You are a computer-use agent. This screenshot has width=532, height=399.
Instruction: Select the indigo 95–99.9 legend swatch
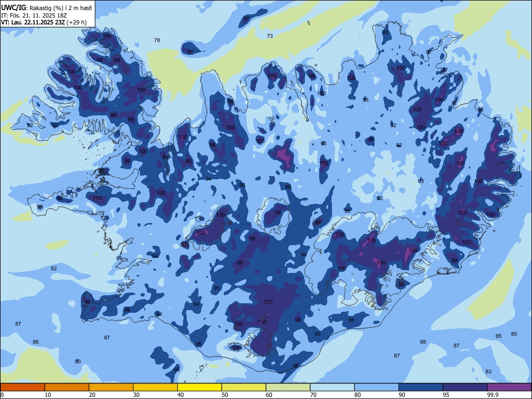(x=465, y=387)
